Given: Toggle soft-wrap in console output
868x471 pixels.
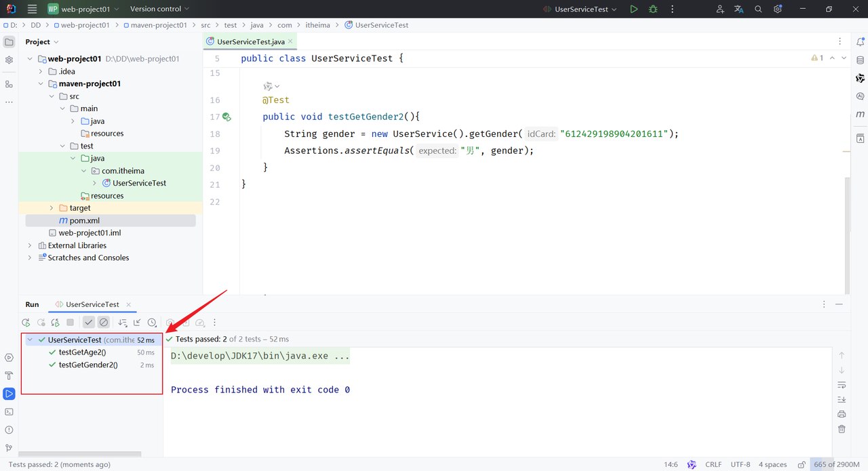Looking at the screenshot, I should 842,385.
